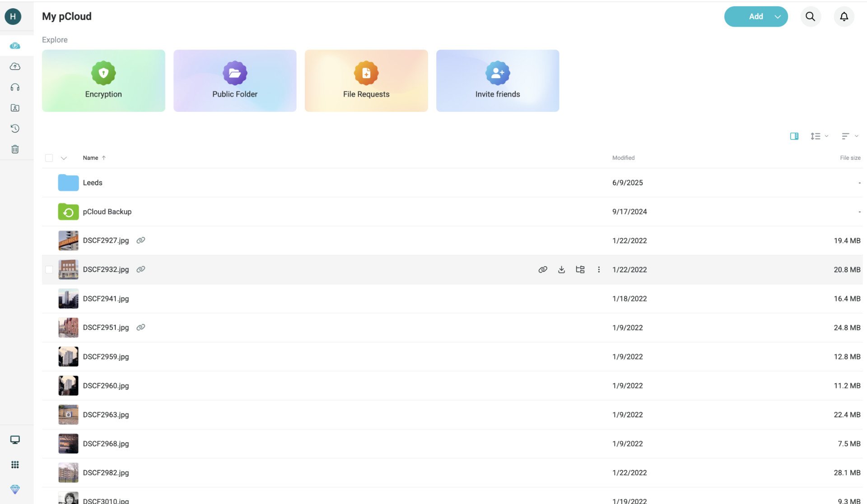Click the shared link badge beside DSCF2932.jpg name
Image resolution: width=867 pixels, height=504 pixels.
(x=141, y=269)
